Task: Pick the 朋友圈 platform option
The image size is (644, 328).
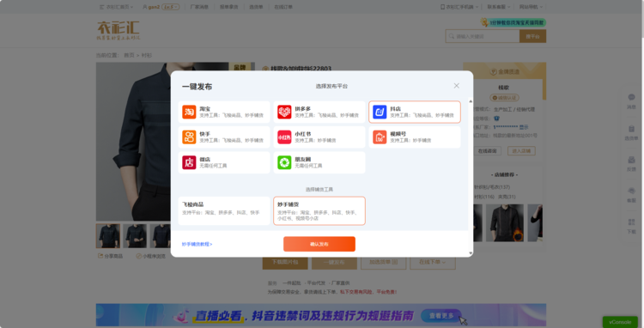Action: [319, 162]
